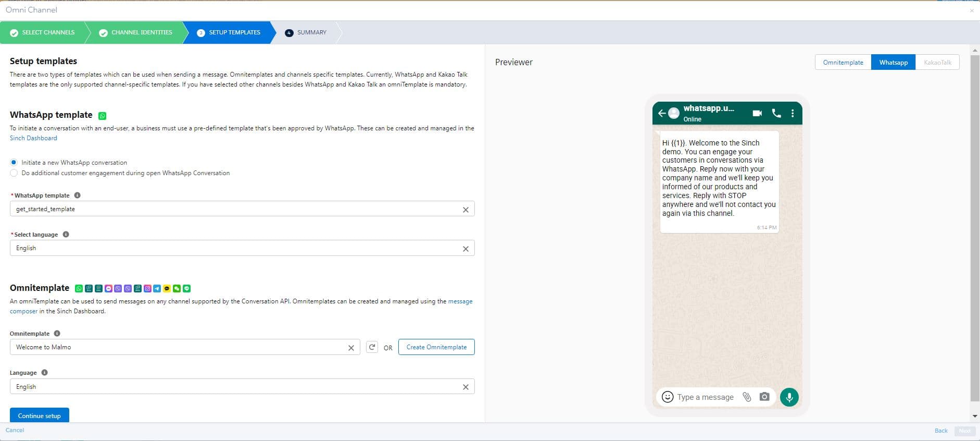The image size is (980, 441).
Task: Click Create Omnitemplate button
Action: [436, 347]
